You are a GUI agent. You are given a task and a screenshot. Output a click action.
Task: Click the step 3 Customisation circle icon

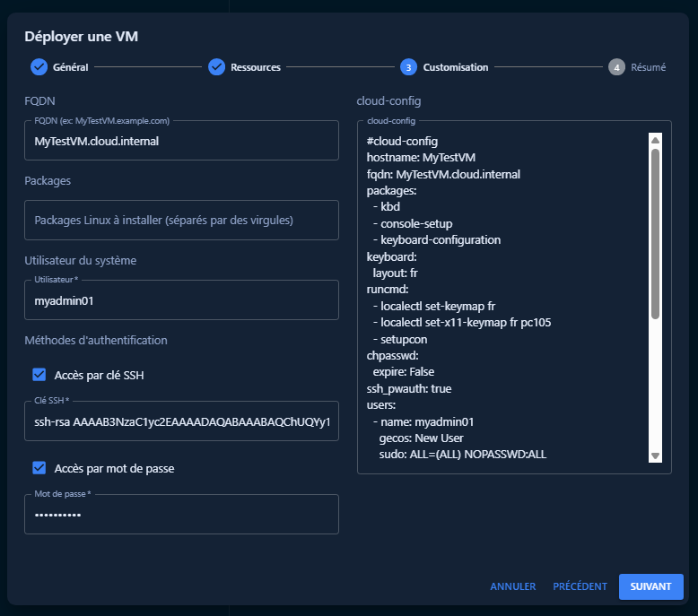click(x=408, y=67)
